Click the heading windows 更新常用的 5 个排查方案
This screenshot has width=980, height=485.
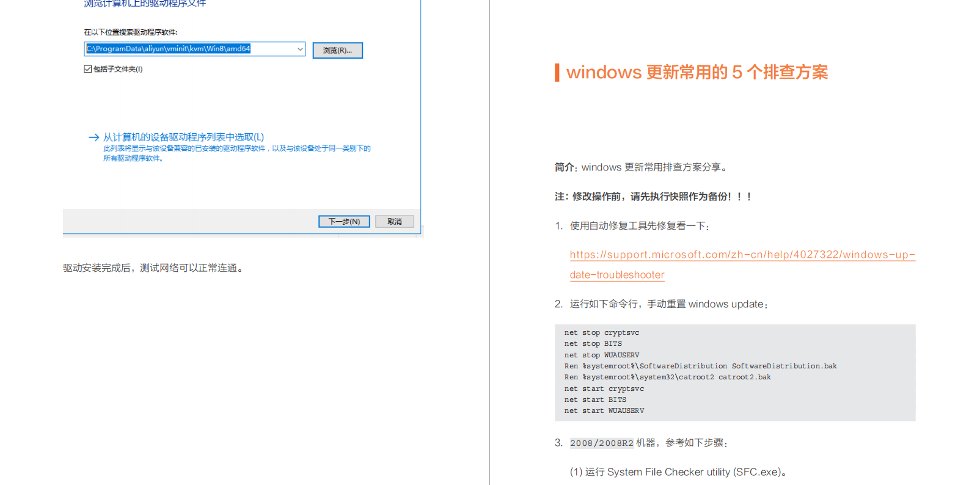pyautogui.click(x=697, y=72)
